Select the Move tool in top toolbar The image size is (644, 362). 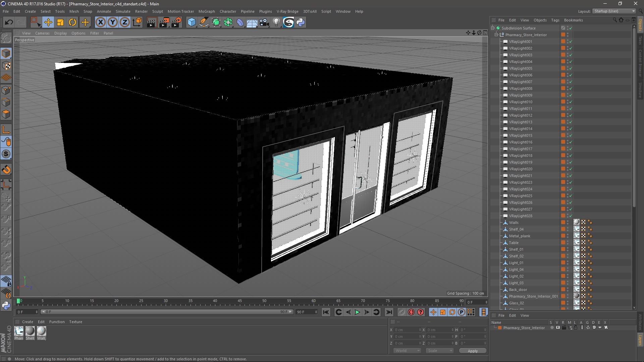48,22
